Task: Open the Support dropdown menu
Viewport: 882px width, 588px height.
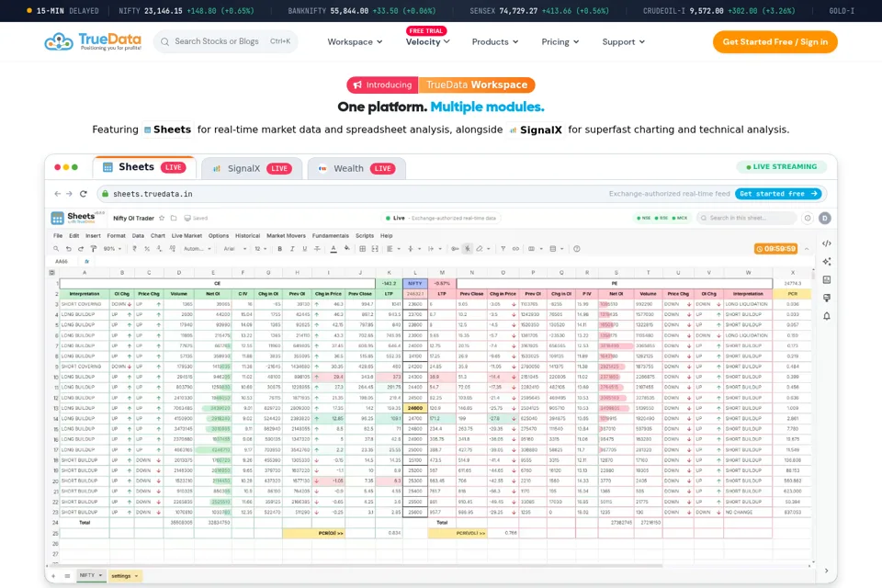Action: tap(623, 41)
